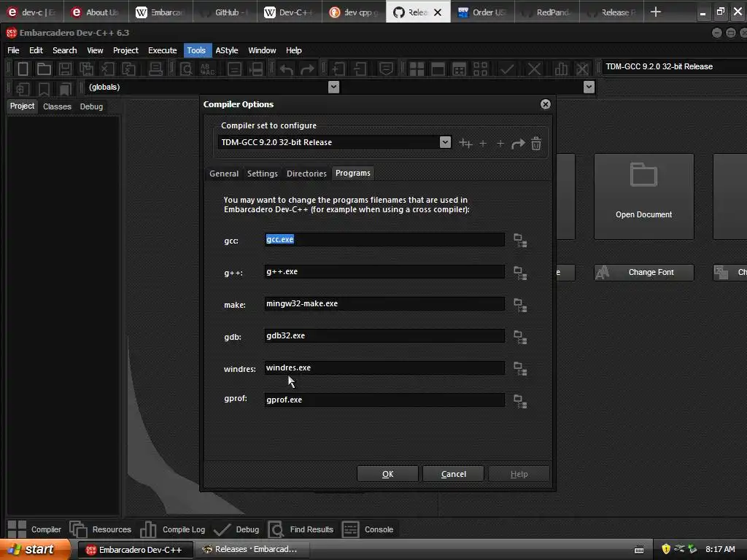Click the Stop execution X toolbar icon

pyautogui.click(x=534, y=69)
